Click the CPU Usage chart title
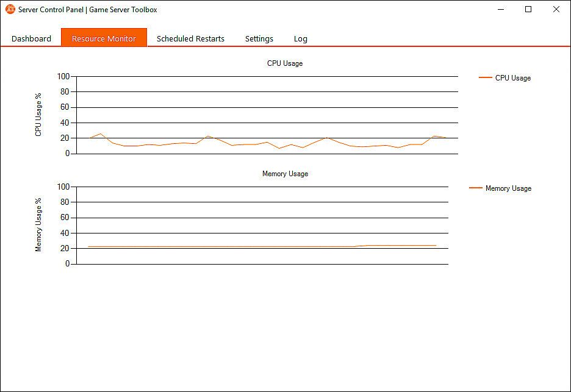This screenshot has width=571, height=392. 285,63
